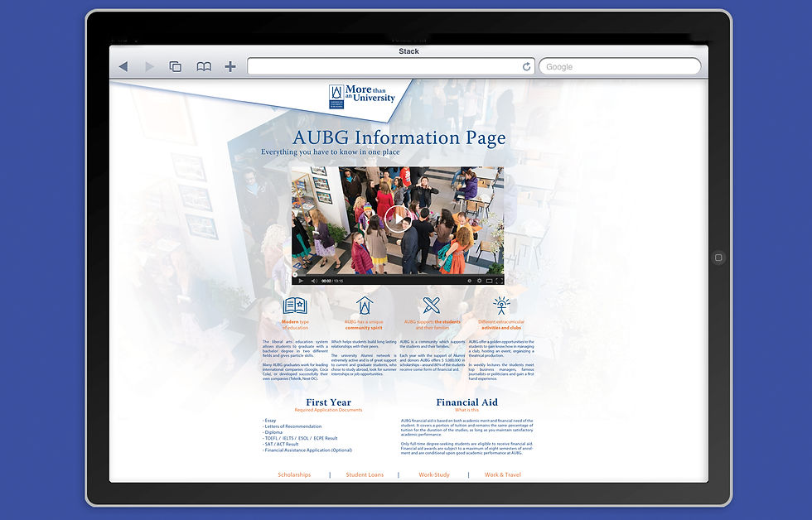Open the Work-Study link

tap(434, 474)
